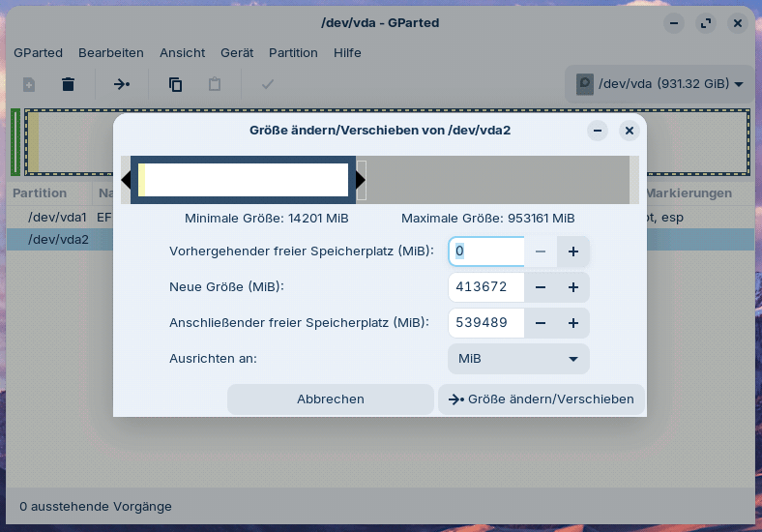Open the Bearbeiten menu
The height and width of the screenshot is (532, 762).
(111, 52)
